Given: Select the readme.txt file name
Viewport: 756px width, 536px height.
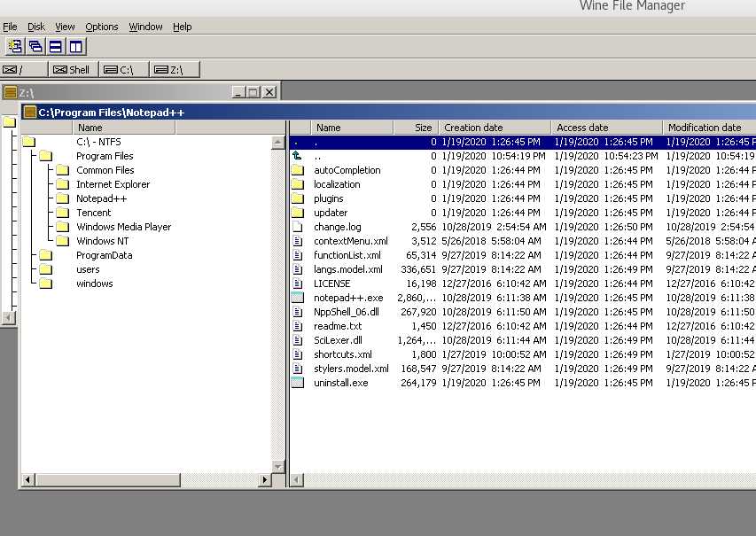Looking at the screenshot, I should [x=338, y=326].
